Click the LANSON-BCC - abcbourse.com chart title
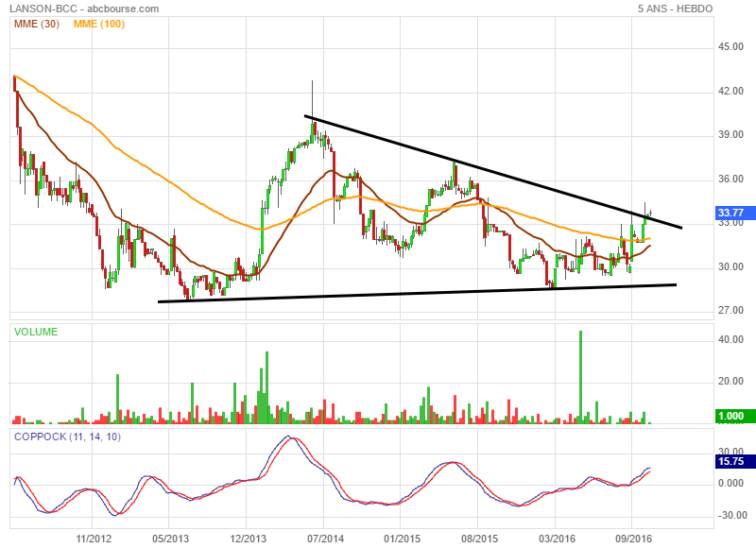Viewport: 756px width, 548px height. (84, 9)
